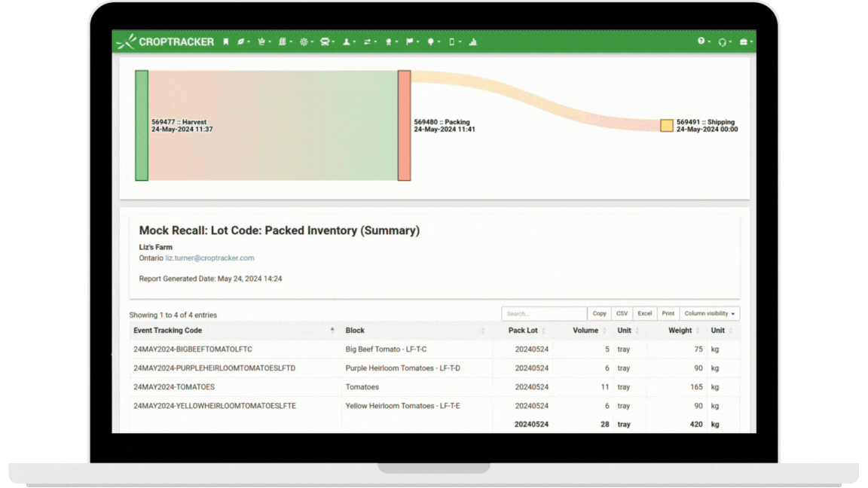868x488 pixels.
Task: Click the Croptracker logo
Action: [x=165, y=41]
